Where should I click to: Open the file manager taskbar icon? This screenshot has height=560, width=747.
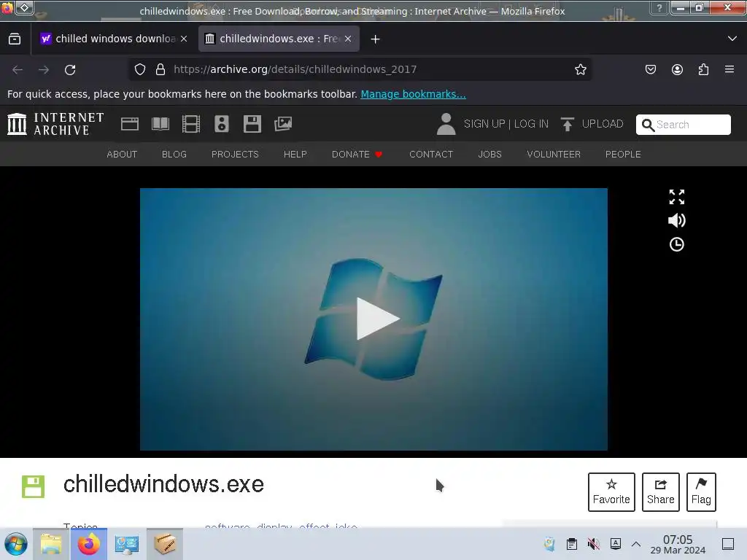click(x=51, y=544)
